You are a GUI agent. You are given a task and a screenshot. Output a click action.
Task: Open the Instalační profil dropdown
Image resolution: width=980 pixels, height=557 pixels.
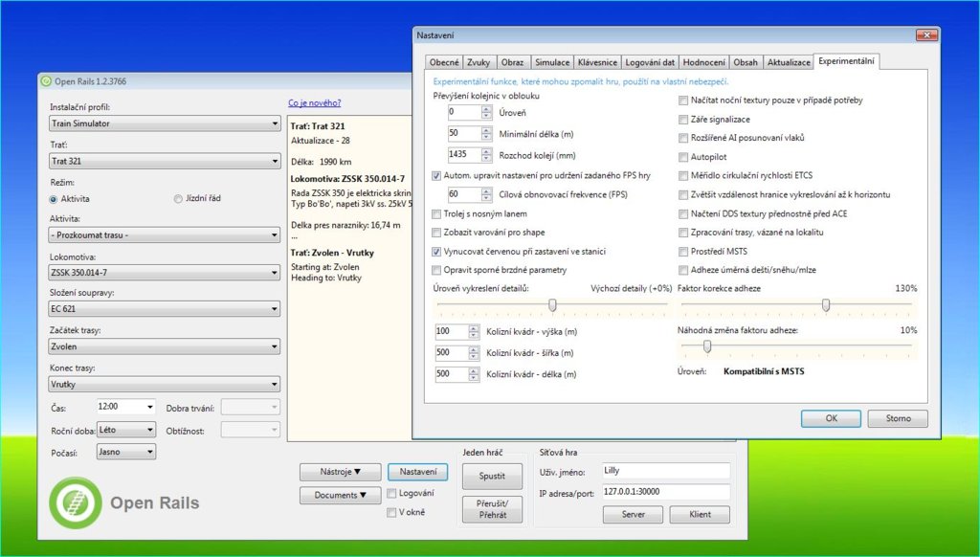coord(165,123)
